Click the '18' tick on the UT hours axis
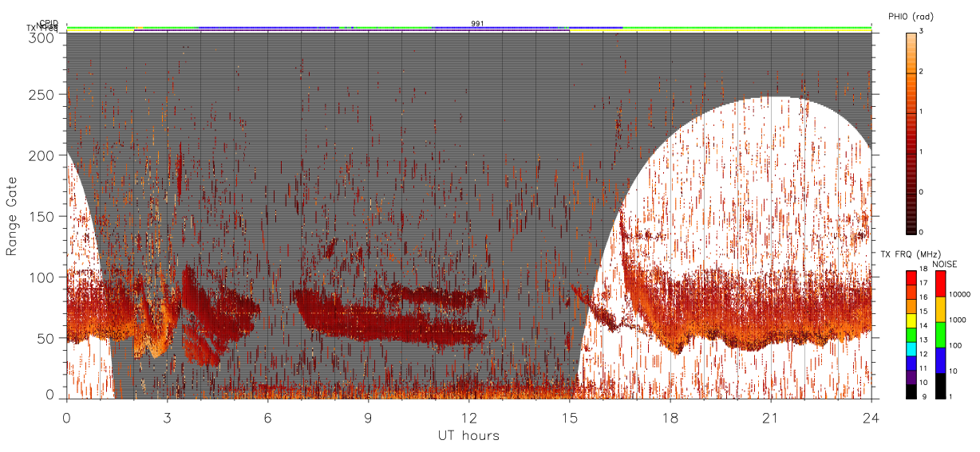Image resolution: width=980 pixels, height=452 pixels. tap(670, 417)
